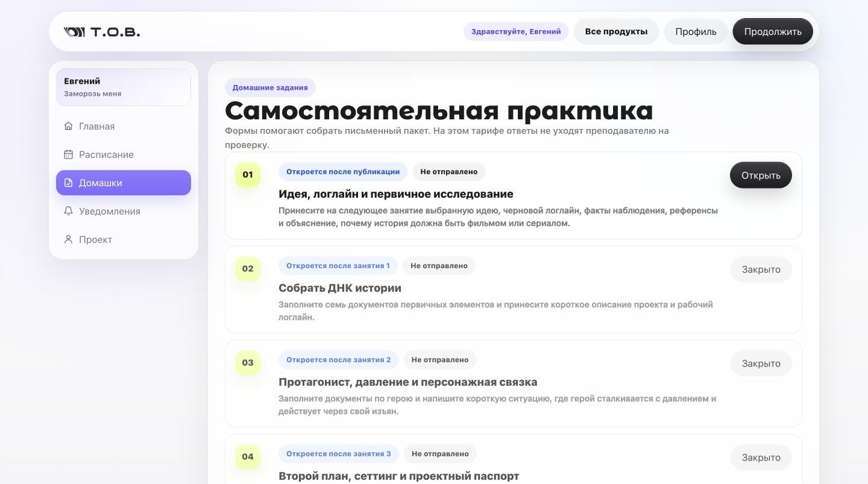
Task: Click description starting Заполните семь документов
Action: (496, 311)
